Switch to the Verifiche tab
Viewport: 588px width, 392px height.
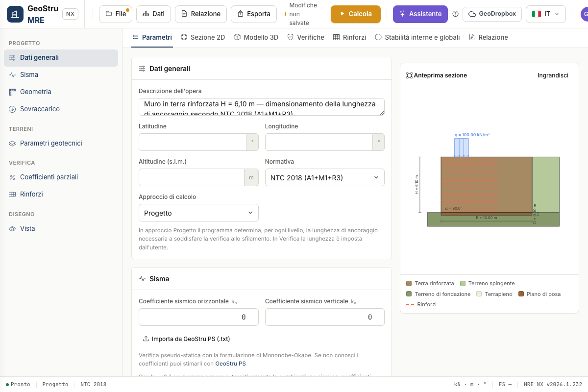[x=306, y=37]
